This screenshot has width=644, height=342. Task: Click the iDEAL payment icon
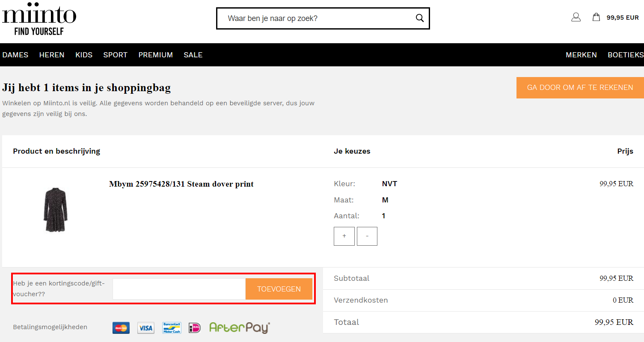[195, 328]
